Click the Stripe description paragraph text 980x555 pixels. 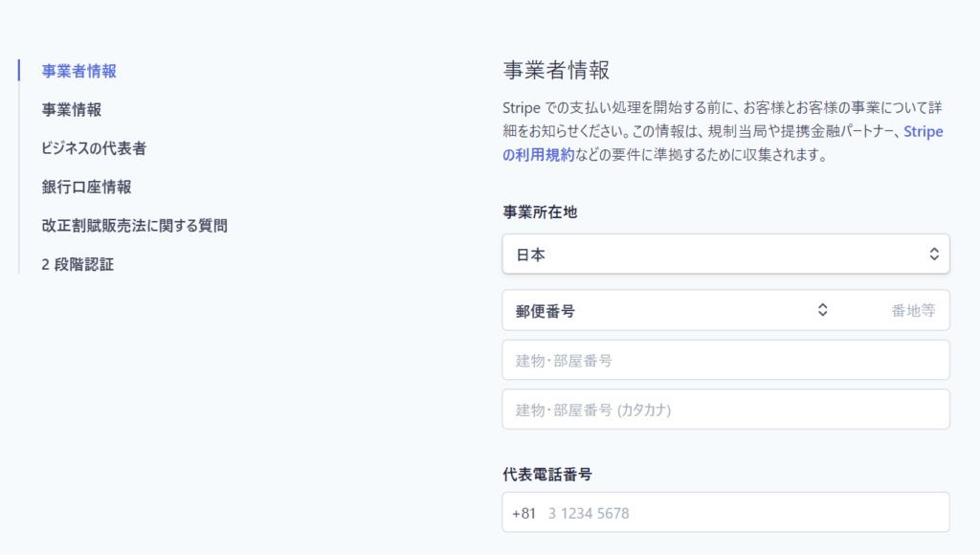point(724,131)
